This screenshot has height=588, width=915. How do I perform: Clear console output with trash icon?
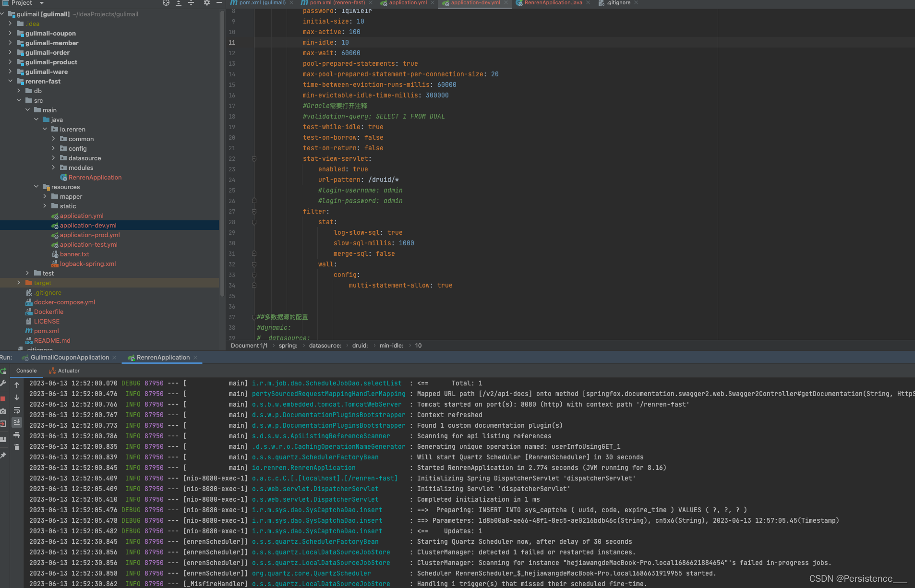(17, 447)
